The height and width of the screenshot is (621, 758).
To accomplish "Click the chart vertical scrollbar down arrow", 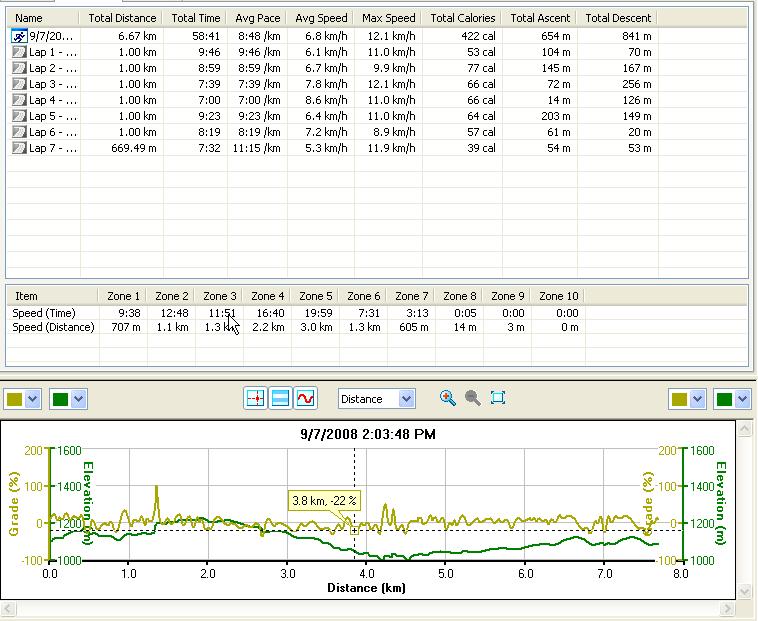I will point(745,591).
